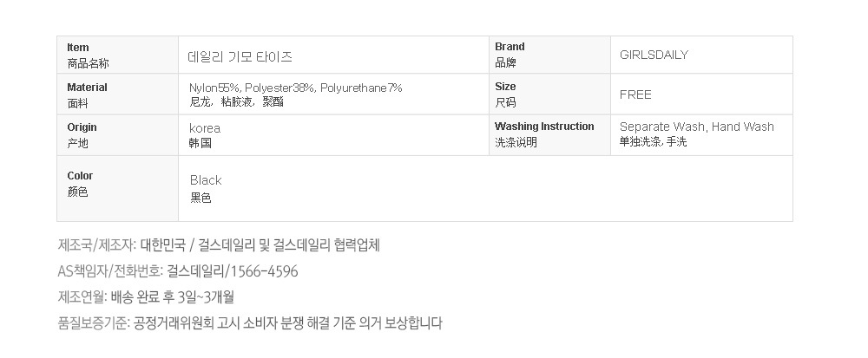Click the Chinese color text 黑色
This screenshot has height=358, width=868.
[201, 198]
